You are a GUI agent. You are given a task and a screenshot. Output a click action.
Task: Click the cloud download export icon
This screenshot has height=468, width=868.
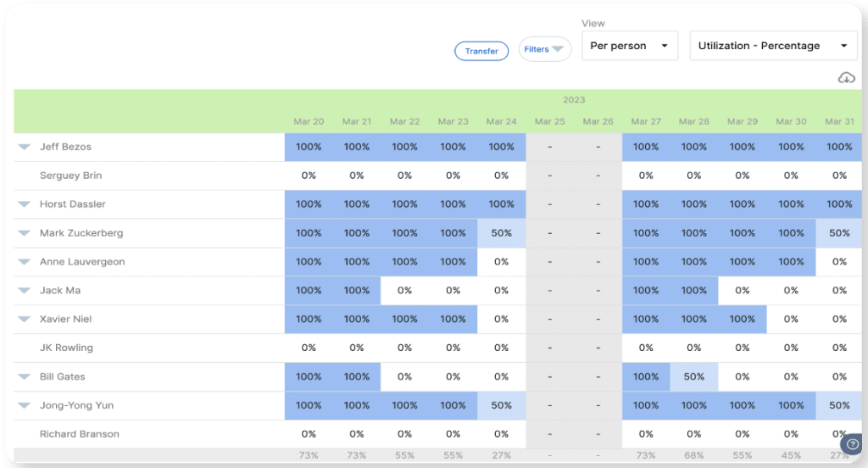846,78
